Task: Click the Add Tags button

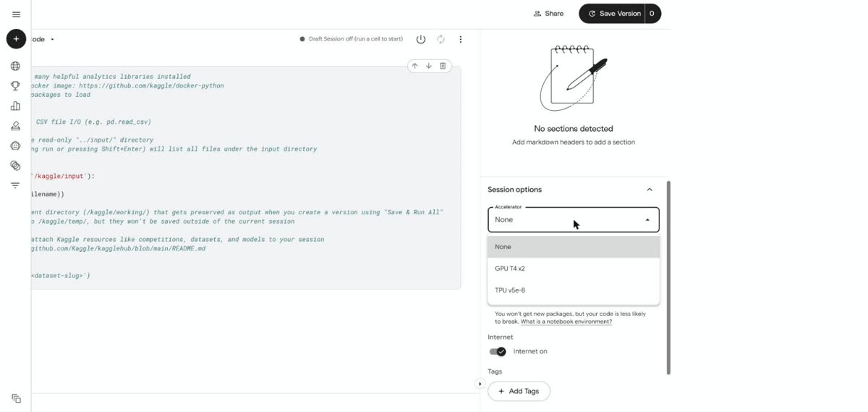Action: click(519, 391)
